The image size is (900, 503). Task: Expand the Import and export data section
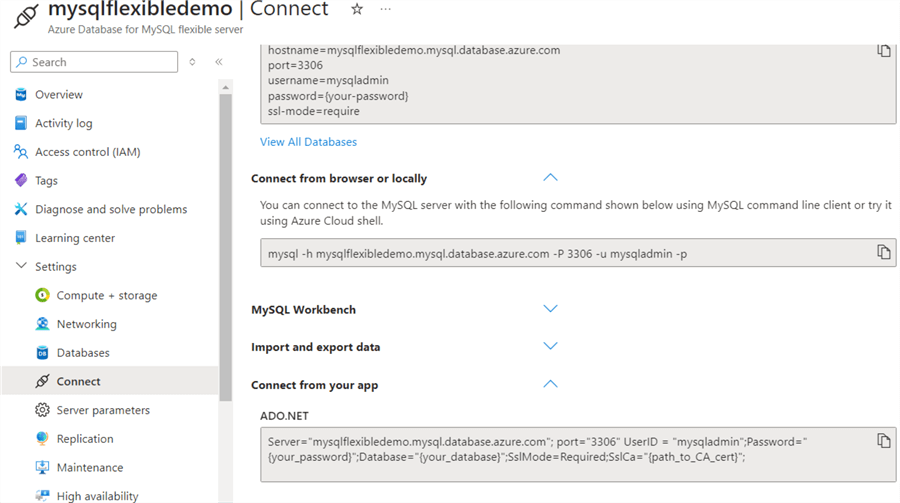[x=549, y=346]
